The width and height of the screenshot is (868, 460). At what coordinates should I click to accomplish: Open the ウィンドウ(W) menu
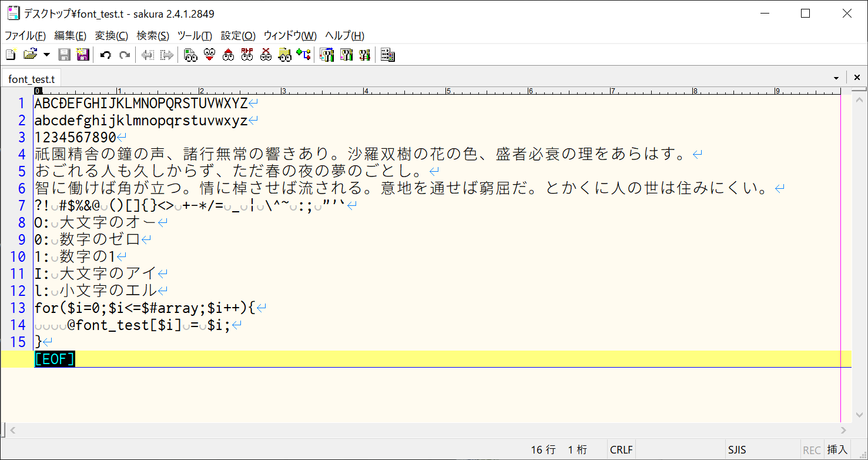tap(290, 35)
